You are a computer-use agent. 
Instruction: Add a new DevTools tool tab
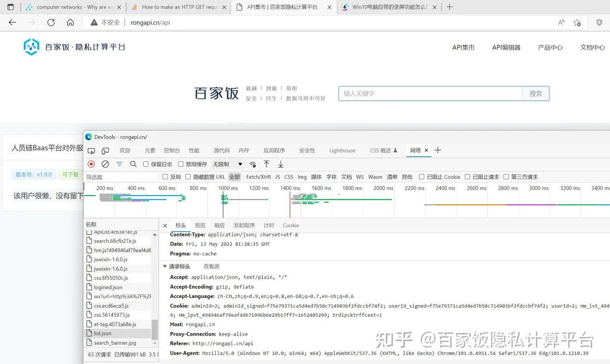point(438,150)
